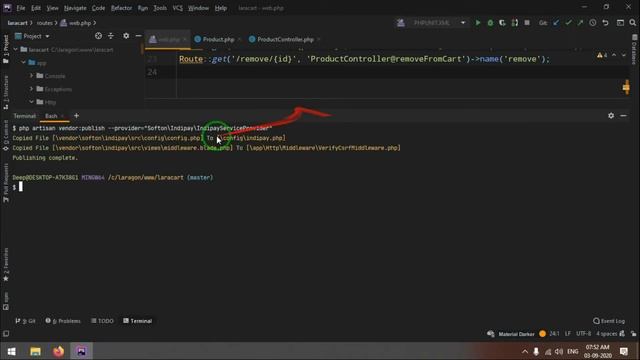Open the Problems tool window
Image resolution: width=640 pixels, height=360 pixels.
63,321
